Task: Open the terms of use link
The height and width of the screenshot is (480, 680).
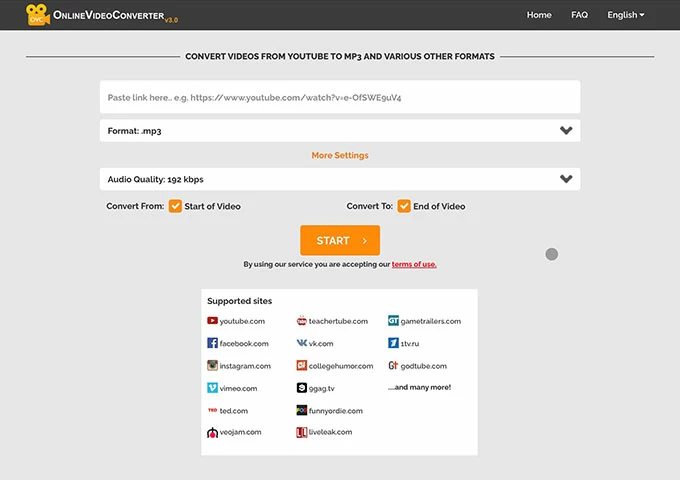Action: click(414, 264)
